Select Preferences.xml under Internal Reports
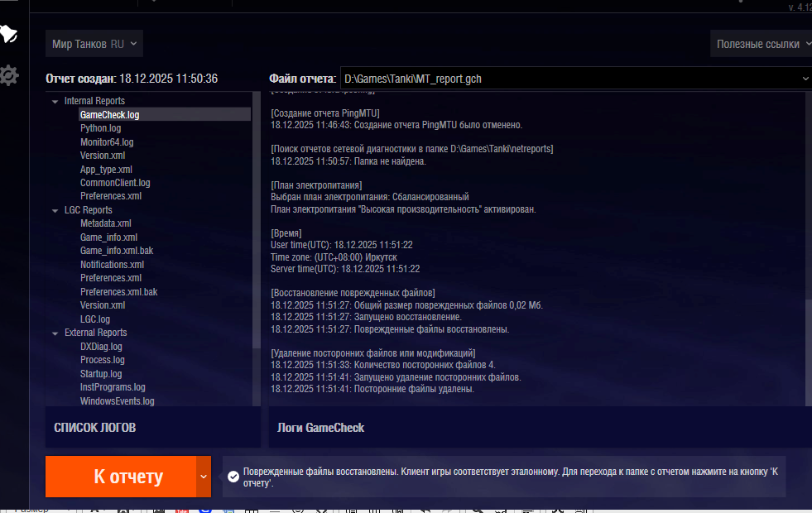Viewport: 812px width, 513px height. (111, 196)
